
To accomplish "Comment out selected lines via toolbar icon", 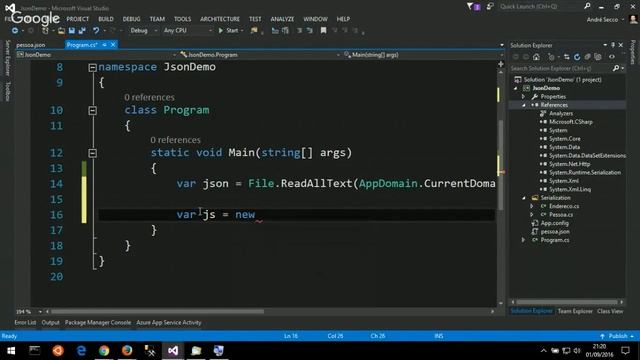I will pos(300,31).
